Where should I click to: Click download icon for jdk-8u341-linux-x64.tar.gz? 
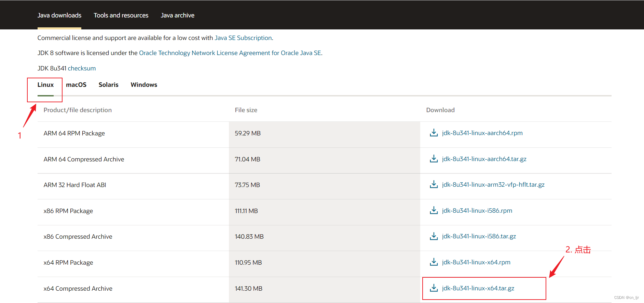(x=434, y=288)
